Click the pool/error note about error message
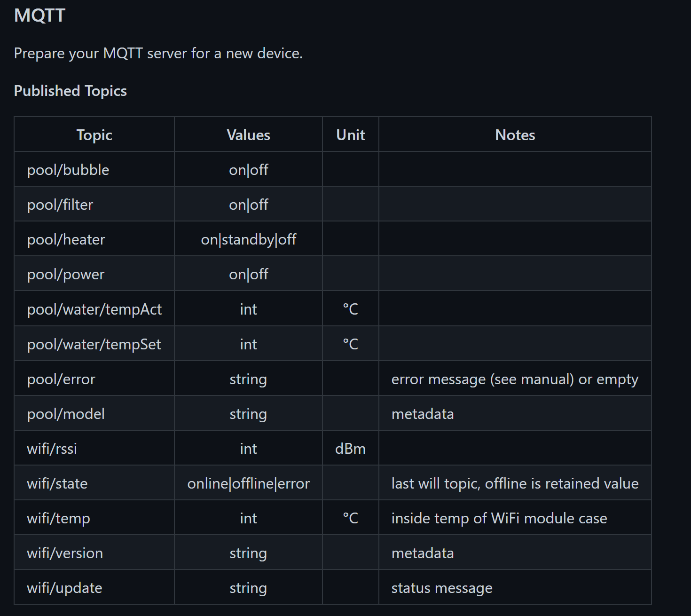Screen dimensions: 691x616 [515, 379]
